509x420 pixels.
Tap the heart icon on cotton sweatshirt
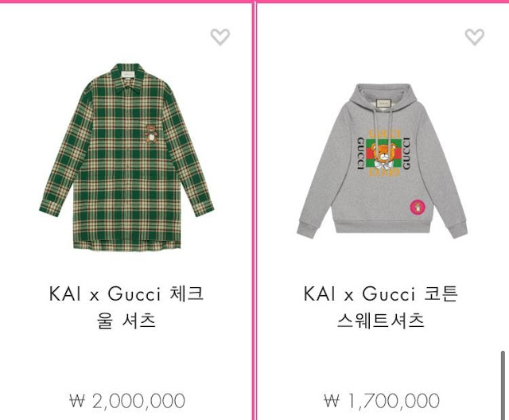pos(475,37)
